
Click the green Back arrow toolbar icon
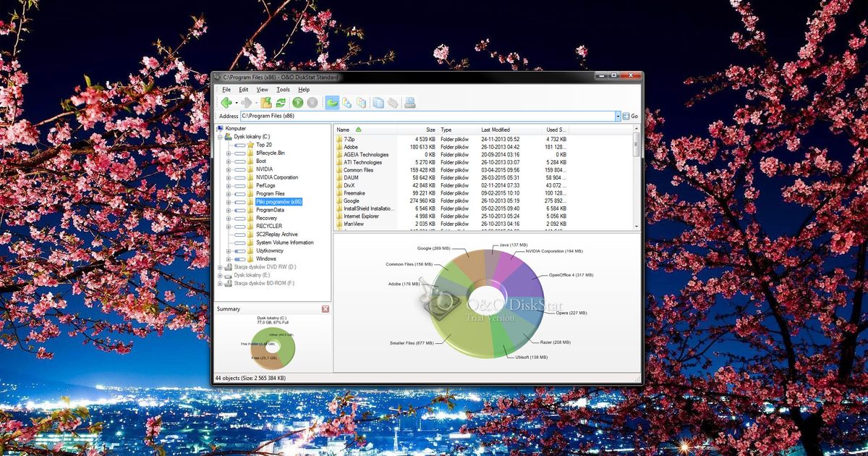pos(226,103)
